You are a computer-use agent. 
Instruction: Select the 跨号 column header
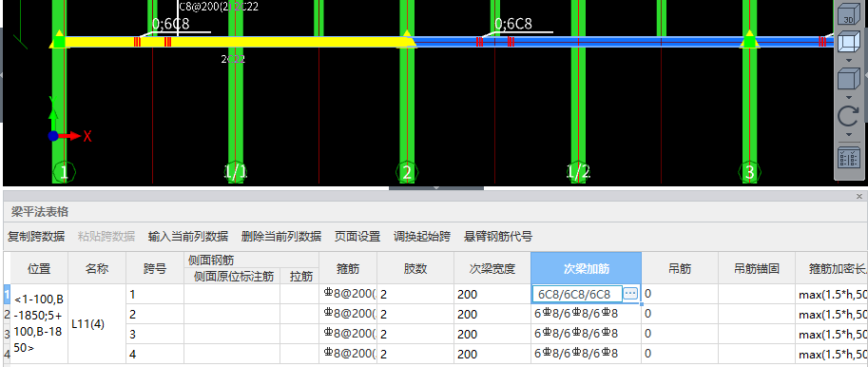pyautogui.click(x=155, y=268)
